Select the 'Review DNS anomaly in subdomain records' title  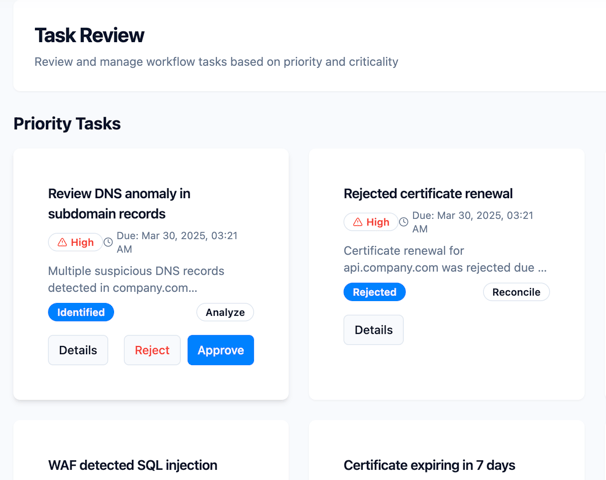(x=119, y=203)
